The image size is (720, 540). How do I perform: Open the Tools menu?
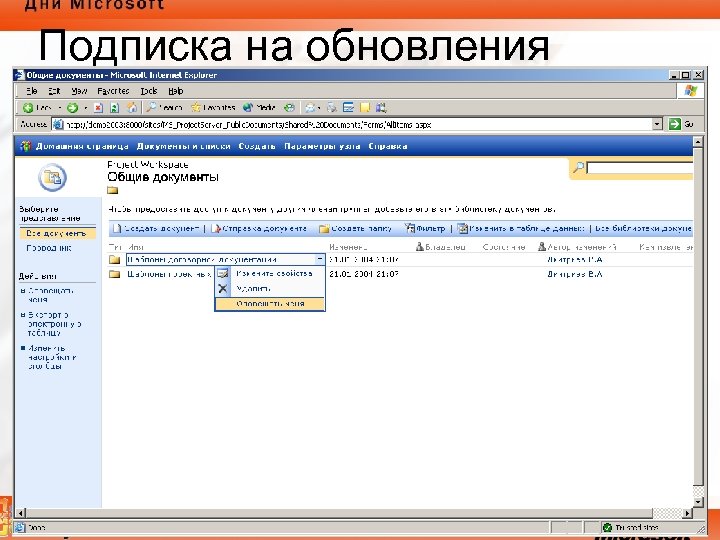149,91
